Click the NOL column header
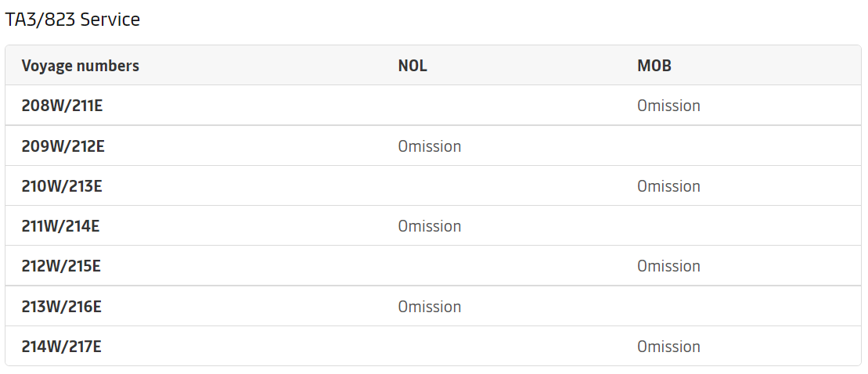868x374 pixels. [412, 66]
